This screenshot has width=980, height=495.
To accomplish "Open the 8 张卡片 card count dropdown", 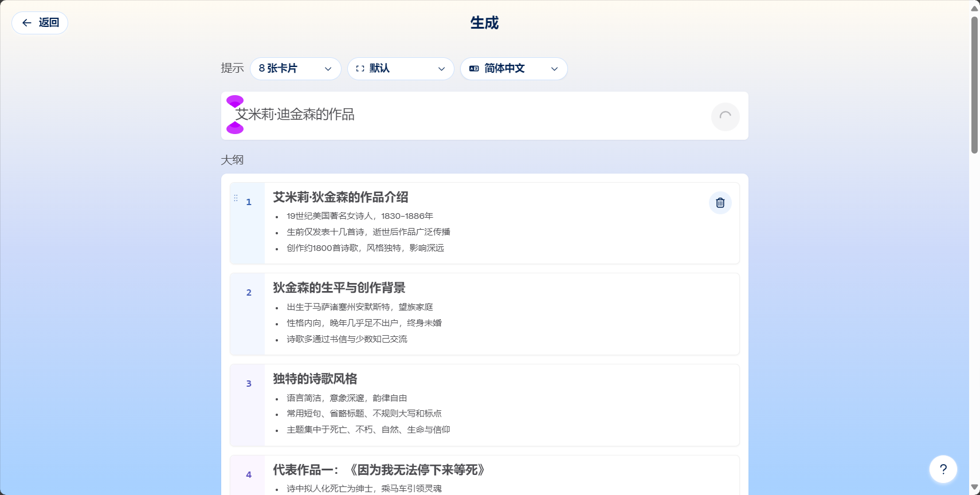I will point(295,69).
